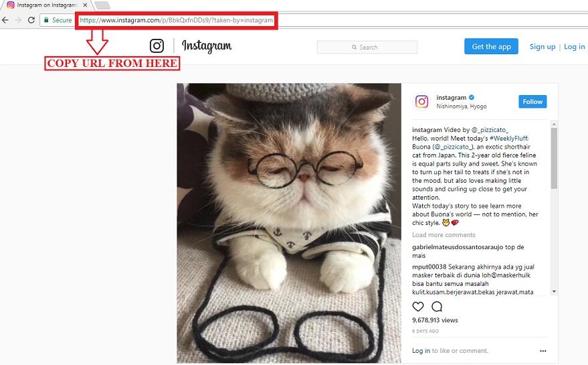Open the Log in link in header
Image resolution: width=588 pixels, height=365 pixels.
574,47
